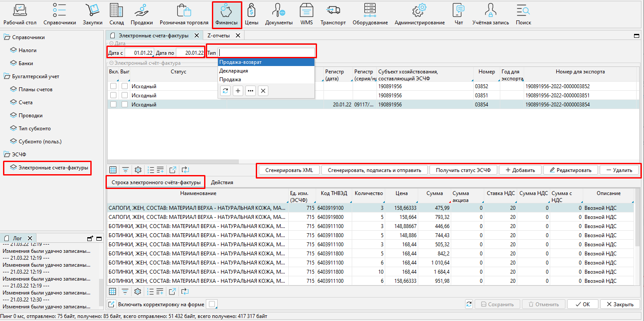Click filter icon in upper invoice table toolbar
Viewport: 644px width, 321px height.
click(x=125, y=170)
